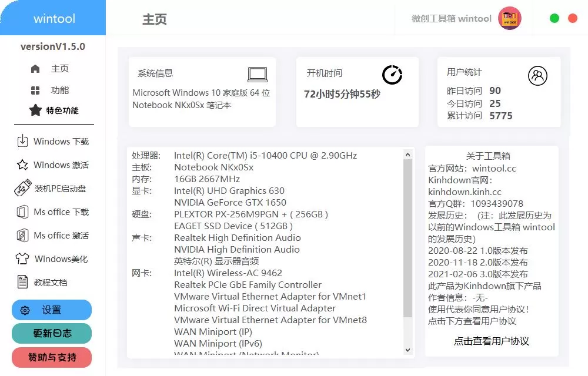Open the 设置 settings button
Screen dimensions: 588x376
click(x=51, y=310)
